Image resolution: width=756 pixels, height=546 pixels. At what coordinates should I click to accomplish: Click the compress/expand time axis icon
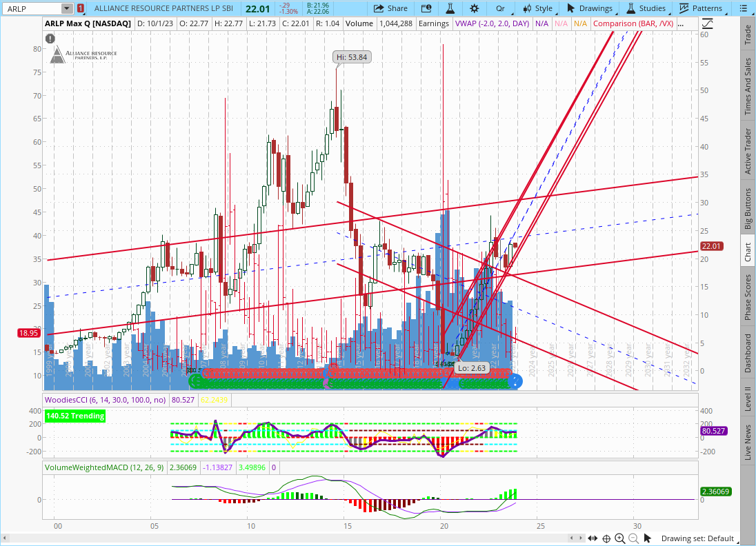(x=593, y=538)
